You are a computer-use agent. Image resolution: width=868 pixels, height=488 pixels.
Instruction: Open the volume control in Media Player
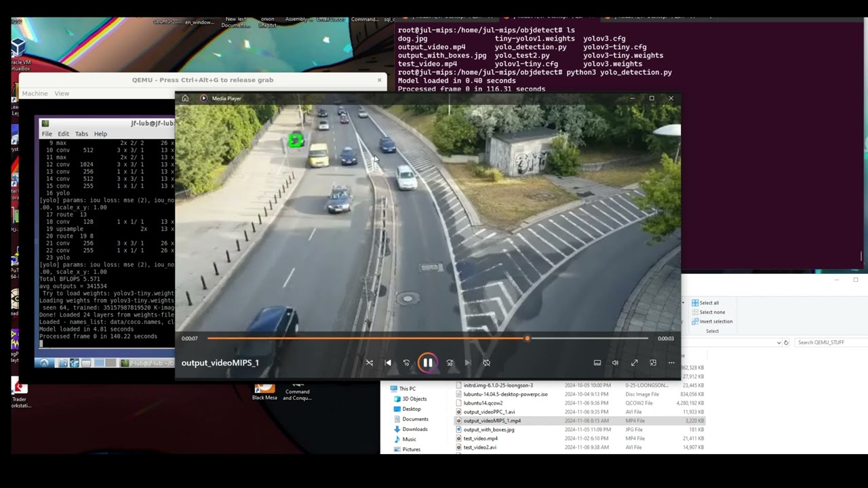pyautogui.click(x=615, y=363)
